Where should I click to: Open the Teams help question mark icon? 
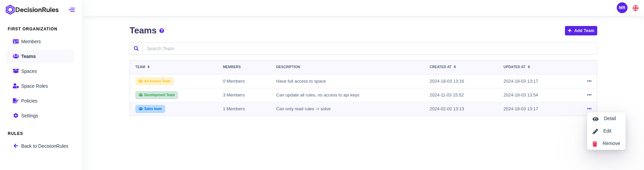click(162, 31)
